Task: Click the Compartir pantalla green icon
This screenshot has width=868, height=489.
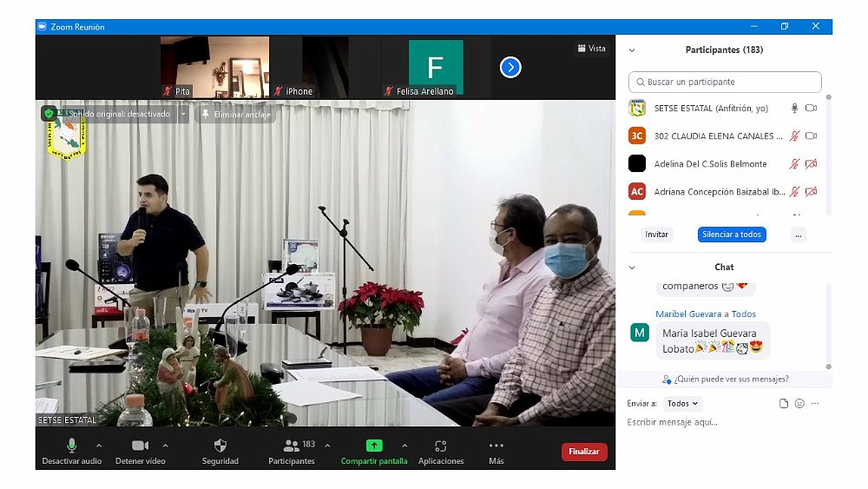Action: coord(374,446)
